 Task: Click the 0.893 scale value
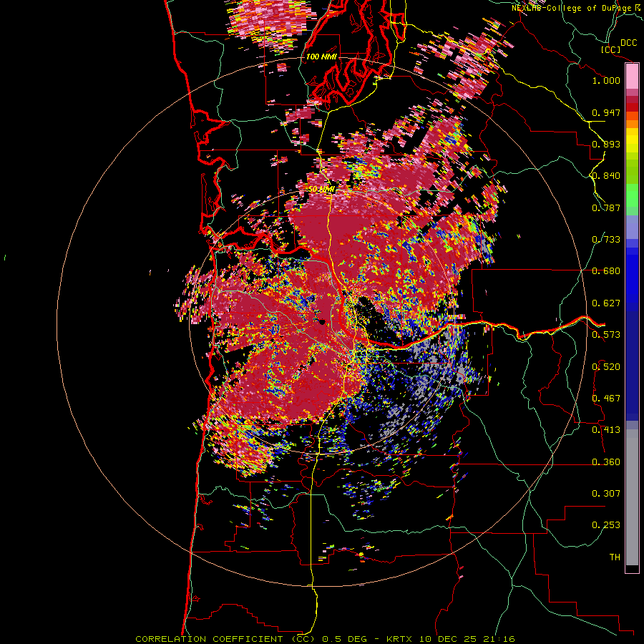click(x=606, y=144)
